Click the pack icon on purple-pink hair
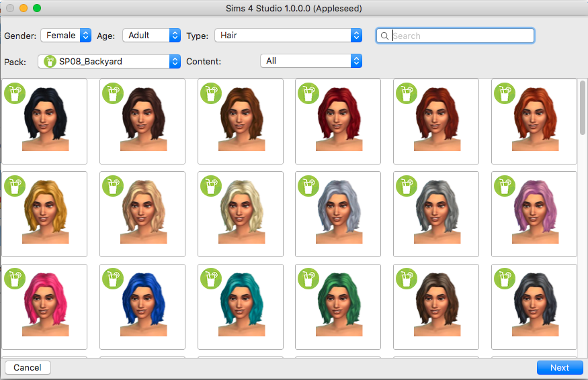The width and height of the screenshot is (588, 380). [505, 186]
